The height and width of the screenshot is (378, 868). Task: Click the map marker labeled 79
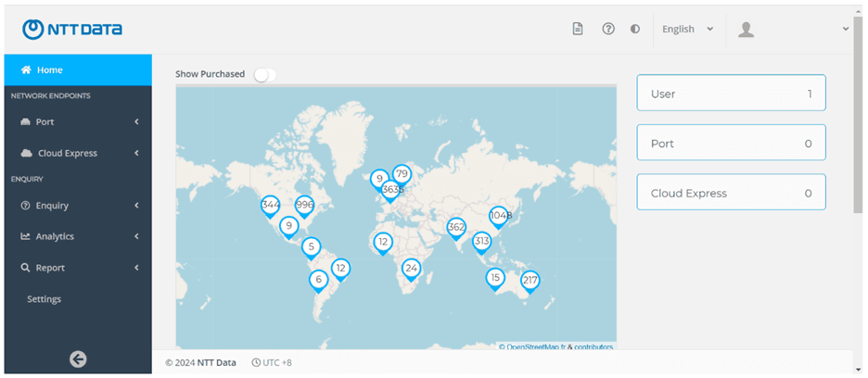402,176
